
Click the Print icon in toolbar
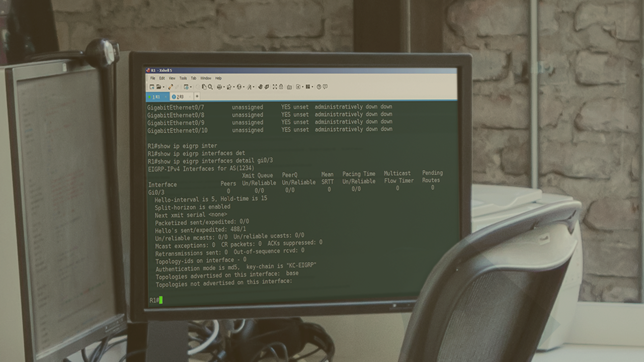coord(219,87)
